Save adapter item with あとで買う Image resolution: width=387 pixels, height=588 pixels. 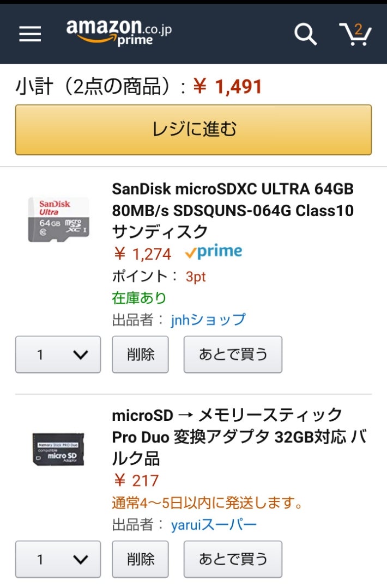233,559
